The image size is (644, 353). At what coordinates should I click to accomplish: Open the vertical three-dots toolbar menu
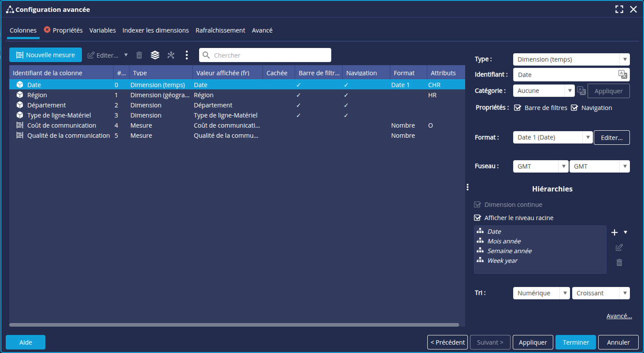(187, 55)
